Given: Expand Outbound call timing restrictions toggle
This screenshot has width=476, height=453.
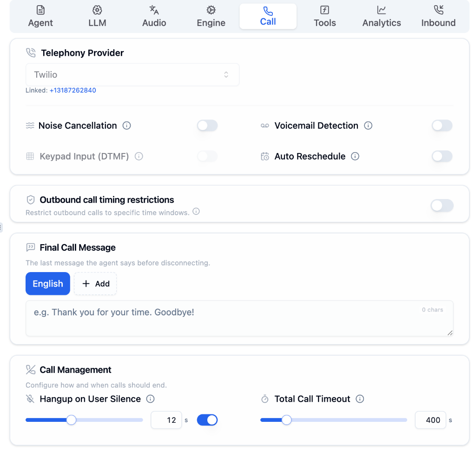Looking at the screenshot, I should coord(442,206).
